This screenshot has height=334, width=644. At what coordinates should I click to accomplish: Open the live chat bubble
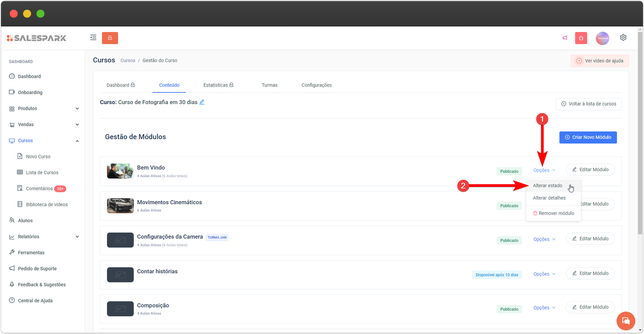click(x=625, y=321)
